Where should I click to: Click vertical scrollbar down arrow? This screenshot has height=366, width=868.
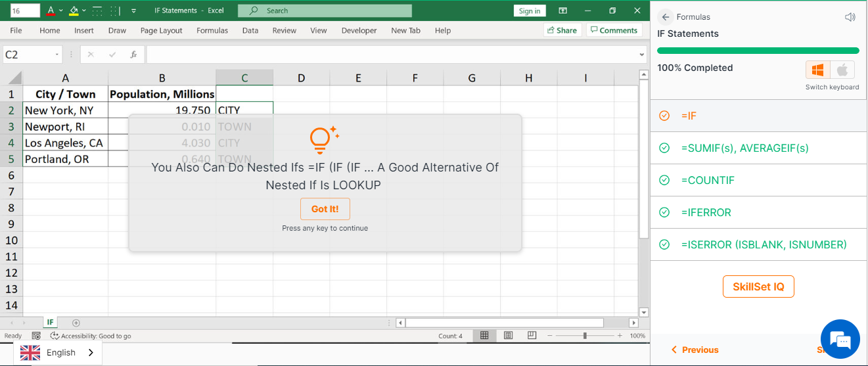click(x=644, y=312)
